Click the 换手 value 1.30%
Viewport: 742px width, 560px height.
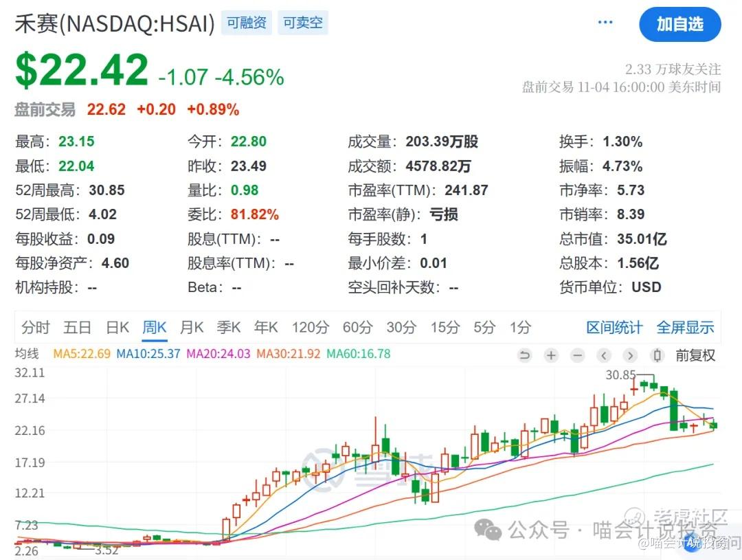click(x=622, y=141)
